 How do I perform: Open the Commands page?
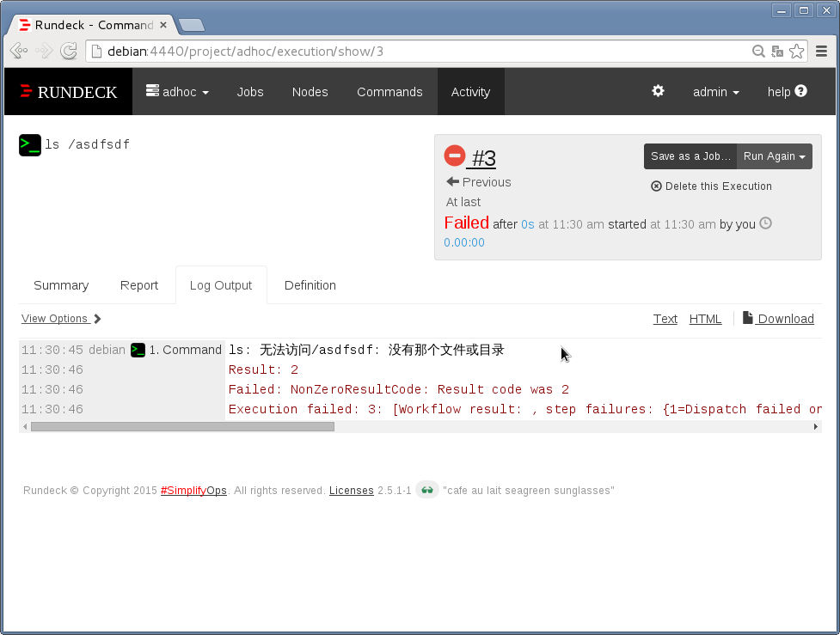[389, 92]
